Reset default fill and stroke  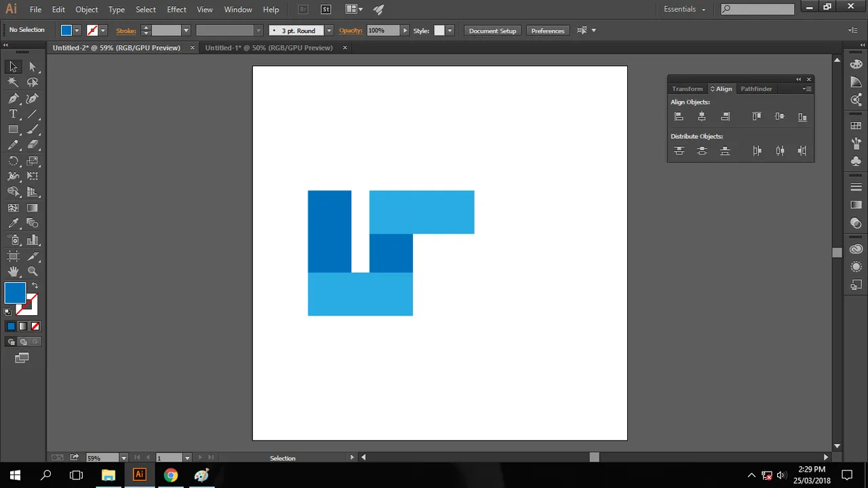pos(7,312)
